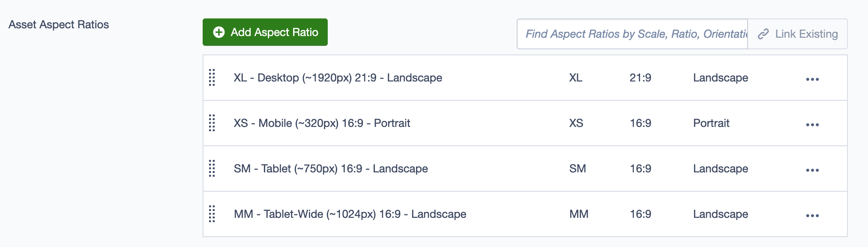Image resolution: width=868 pixels, height=247 pixels.
Task: Click the 21:9 ratio value
Action: coord(640,78)
